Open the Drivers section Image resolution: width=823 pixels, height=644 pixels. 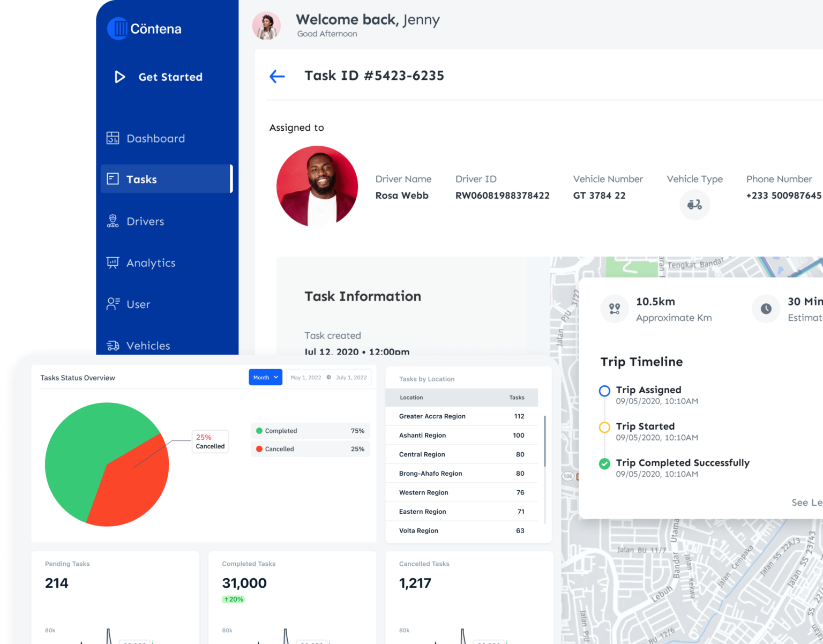[113, 221]
